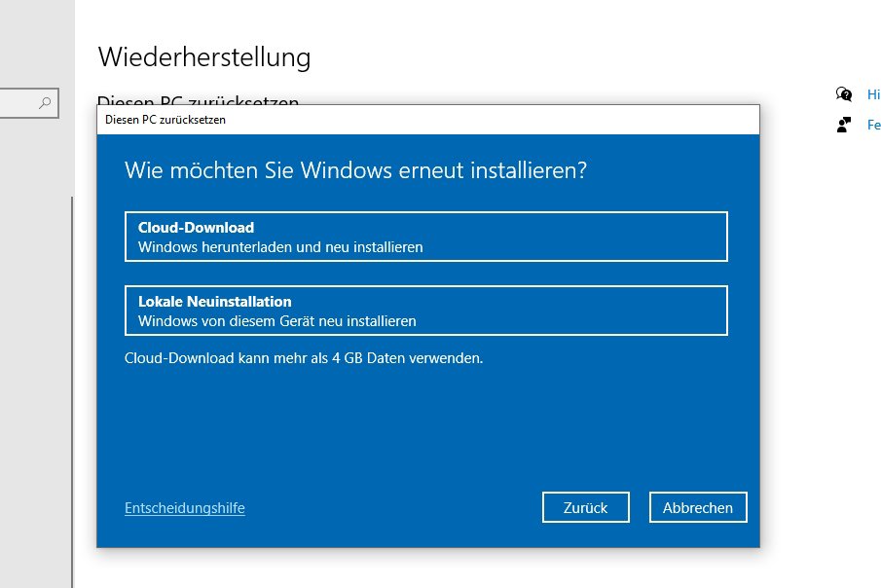The width and height of the screenshot is (881, 588).
Task: Select the Cloud-Download reinstall option
Action: coord(425,236)
